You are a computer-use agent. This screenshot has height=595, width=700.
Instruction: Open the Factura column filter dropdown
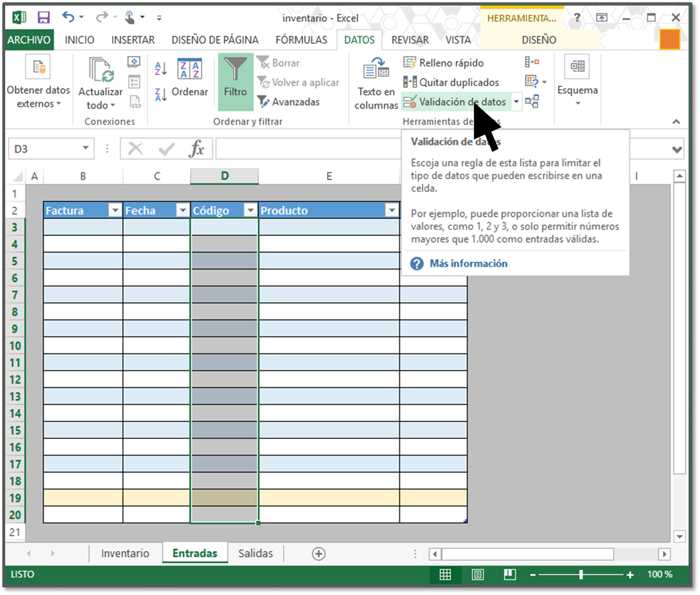115,210
